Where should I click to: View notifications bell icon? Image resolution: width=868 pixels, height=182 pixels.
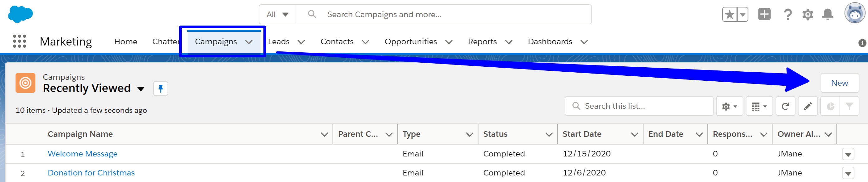(x=827, y=14)
